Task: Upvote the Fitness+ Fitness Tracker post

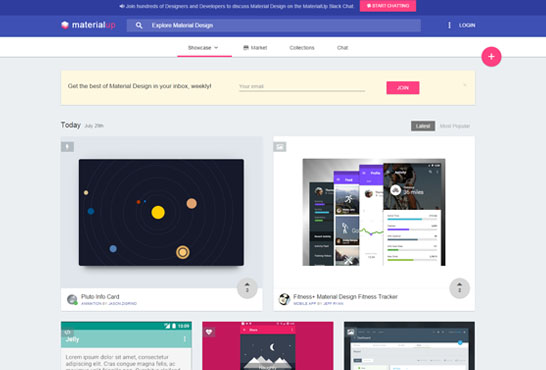Action: point(459,288)
